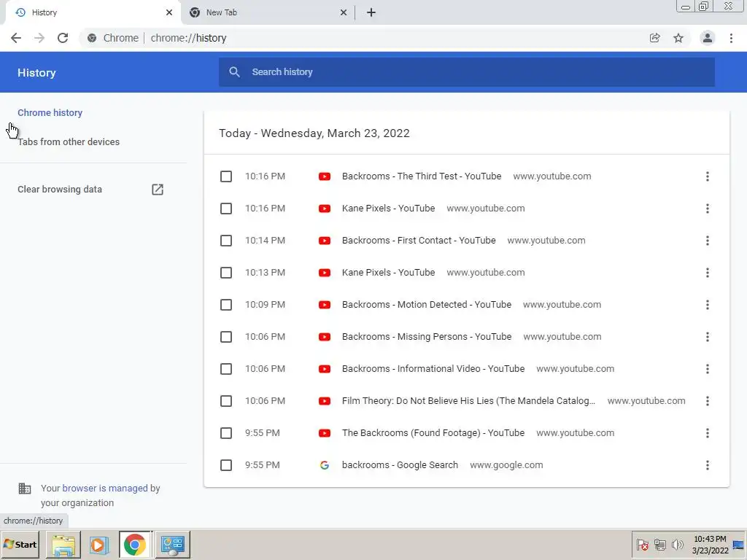
Task: Open the control panel taskbar icon
Action: click(172, 545)
